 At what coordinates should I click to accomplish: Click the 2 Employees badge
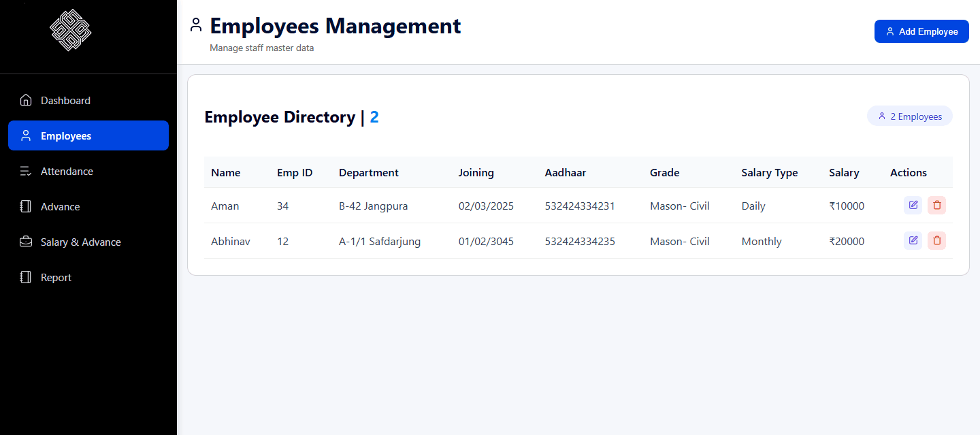(x=910, y=116)
